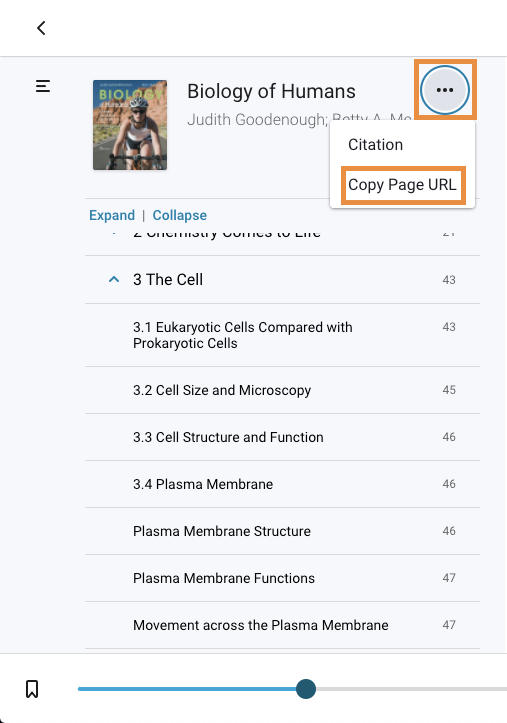Open the table of contents menu icon

tap(43, 86)
